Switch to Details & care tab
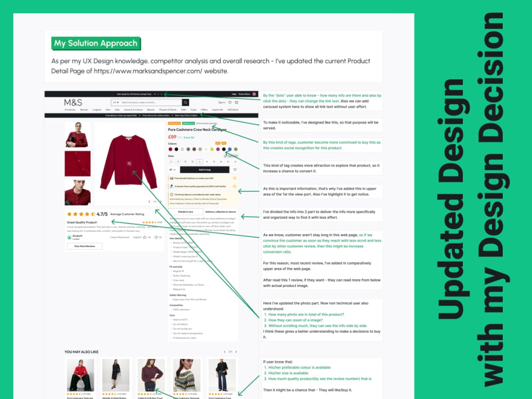Image resolution: width=532 pixels, height=399 pixels. (x=186, y=212)
